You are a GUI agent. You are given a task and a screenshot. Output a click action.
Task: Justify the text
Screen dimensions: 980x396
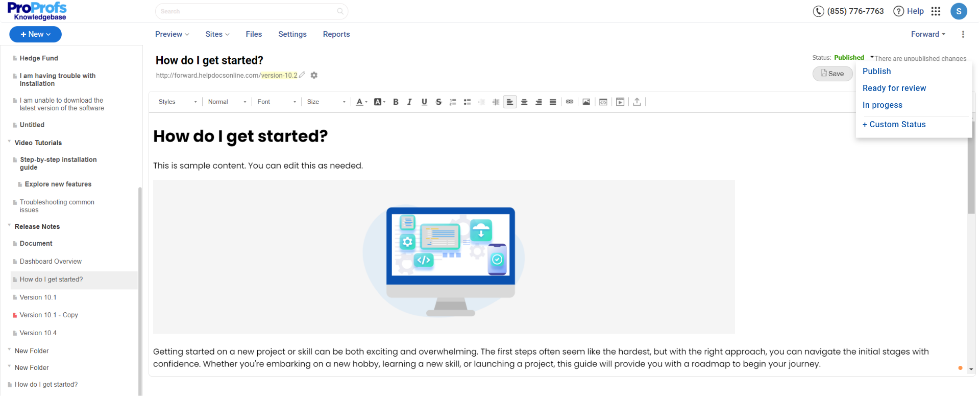coord(553,102)
